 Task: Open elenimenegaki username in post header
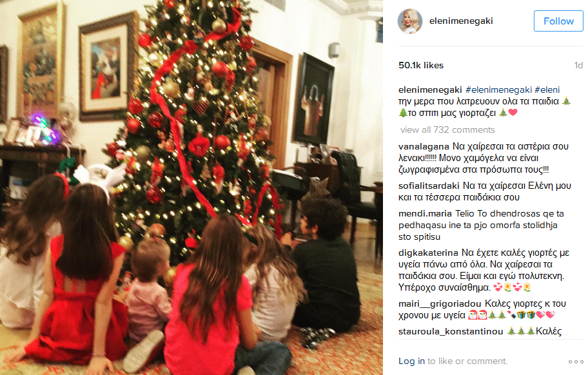(461, 21)
